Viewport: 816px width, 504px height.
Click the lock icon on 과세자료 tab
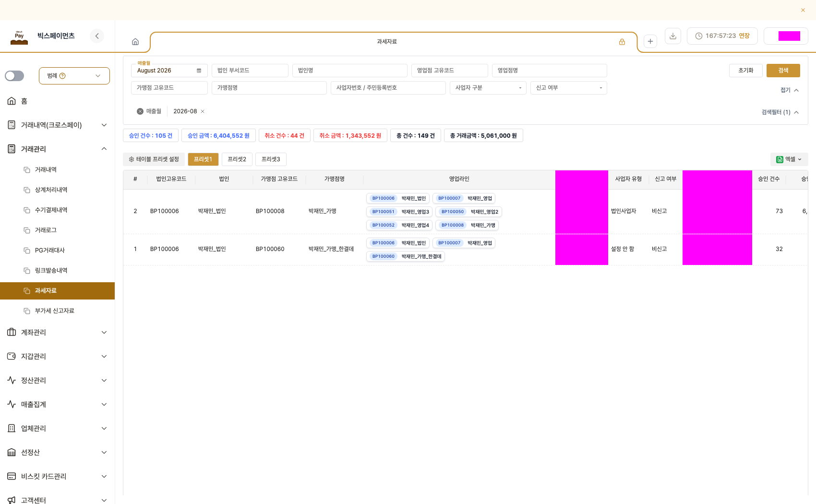[x=622, y=42]
